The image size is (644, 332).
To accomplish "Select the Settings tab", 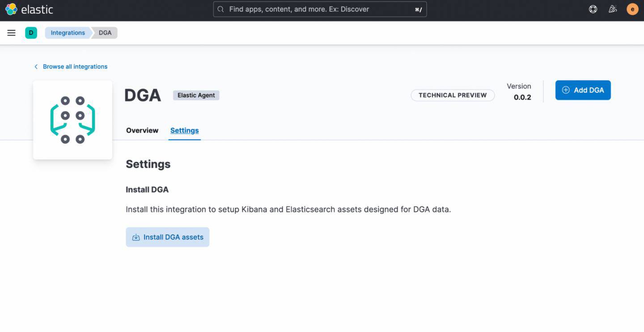I will [184, 130].
